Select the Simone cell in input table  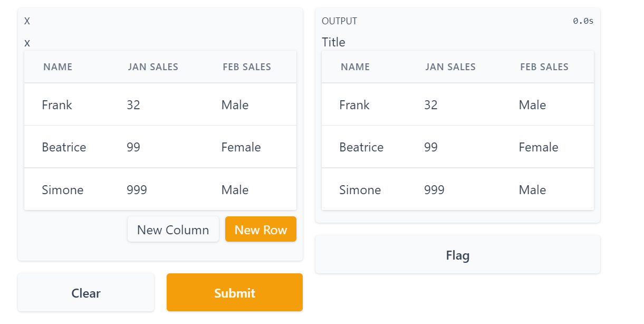pos(63,190)
